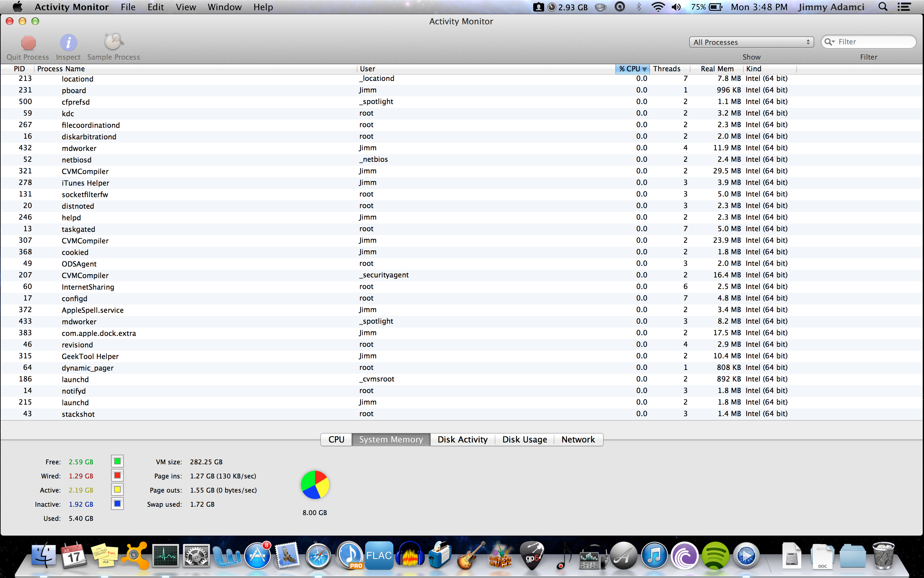Open the Apple menu
The image size is (924, 578).
coord(18,7)
